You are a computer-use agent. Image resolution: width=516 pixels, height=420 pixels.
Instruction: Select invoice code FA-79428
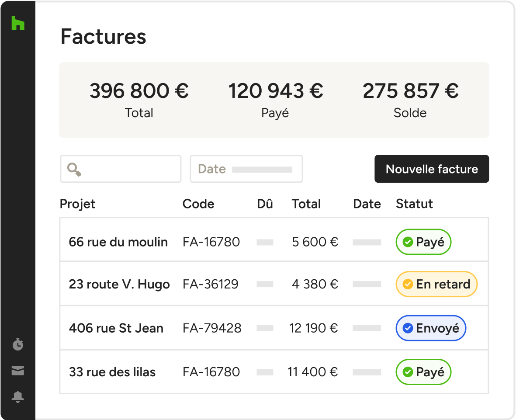[x=212, y=328]
